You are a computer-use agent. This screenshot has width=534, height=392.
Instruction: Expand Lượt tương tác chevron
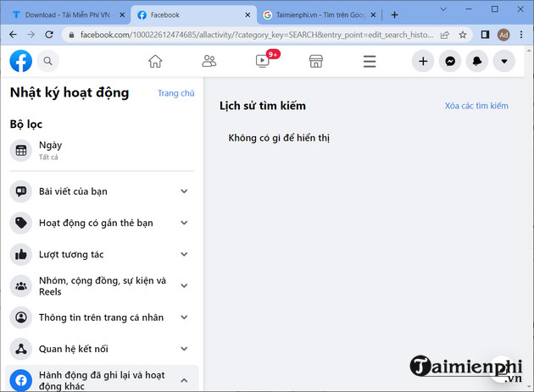click(184, 255)
